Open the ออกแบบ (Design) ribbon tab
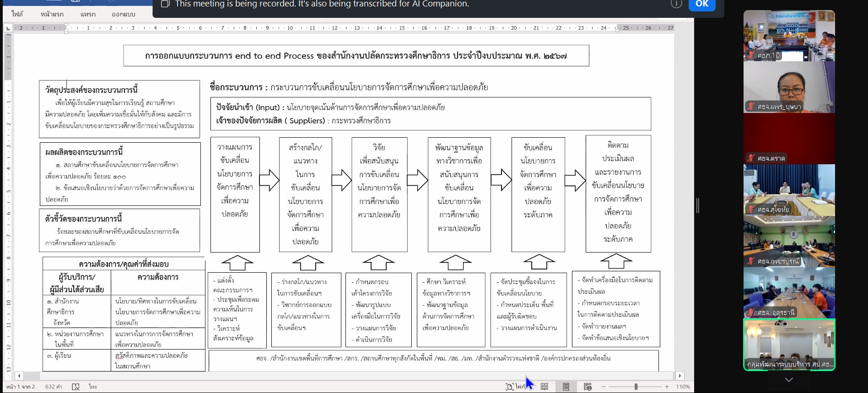Screen dimensions: 868x393 coord(124,14)
